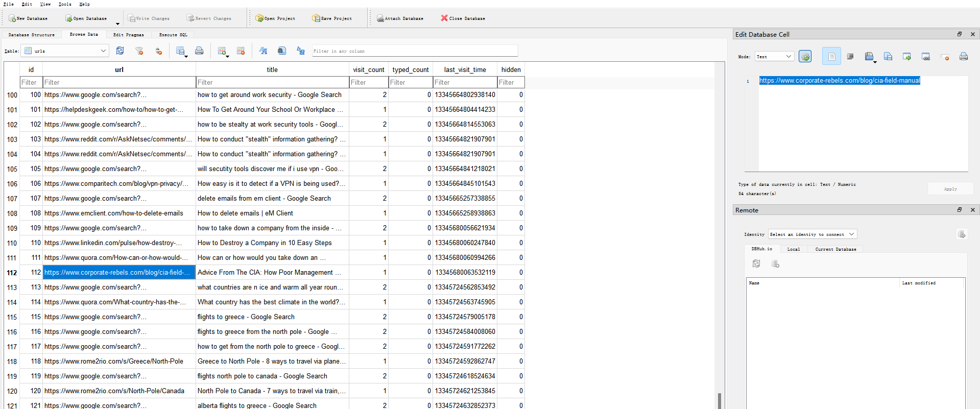Switch to the Current Database tab in Remote
Image resolution: width=980 pixels, height=409 pixels.
pos(835,249)
